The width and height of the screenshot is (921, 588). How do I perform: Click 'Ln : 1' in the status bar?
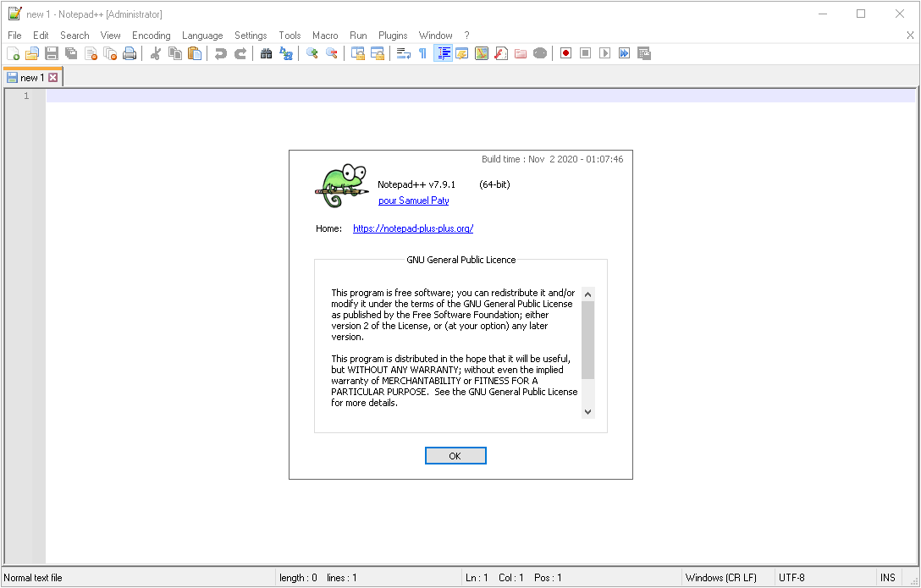pyautogui.click(x=477, y=578)
